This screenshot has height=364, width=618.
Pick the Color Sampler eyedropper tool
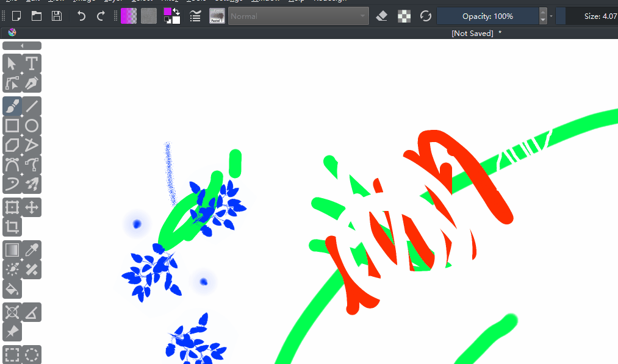pos(32,250)
